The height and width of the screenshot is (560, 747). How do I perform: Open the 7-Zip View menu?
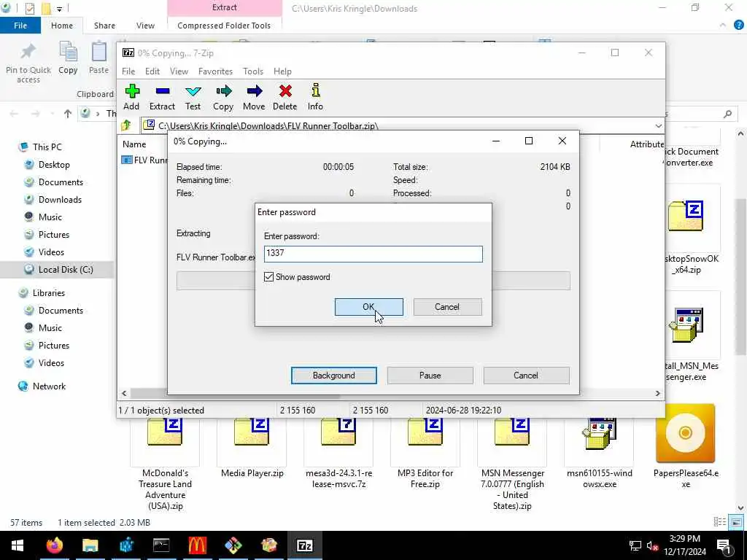click(x=179, y=71)
